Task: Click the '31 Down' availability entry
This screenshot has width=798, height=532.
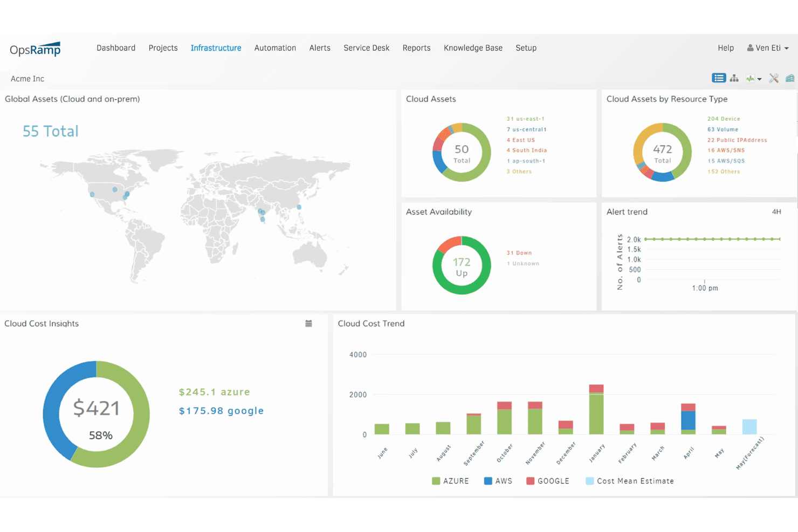Action: tap(519, 253)
